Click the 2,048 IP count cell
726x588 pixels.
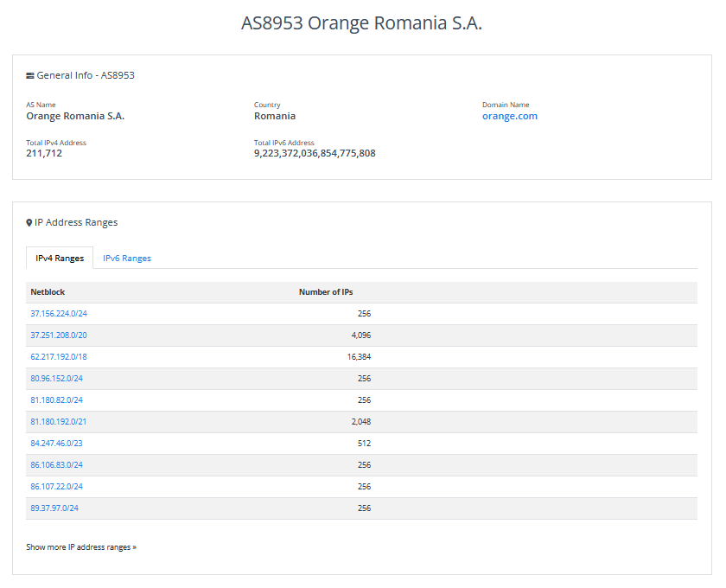(x=361, y=422)
